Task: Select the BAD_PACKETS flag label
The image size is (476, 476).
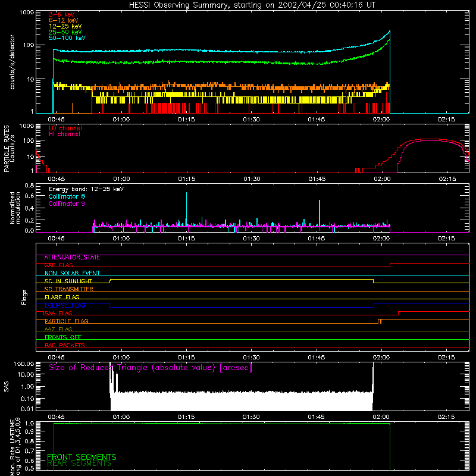Action: coord(65,345)
